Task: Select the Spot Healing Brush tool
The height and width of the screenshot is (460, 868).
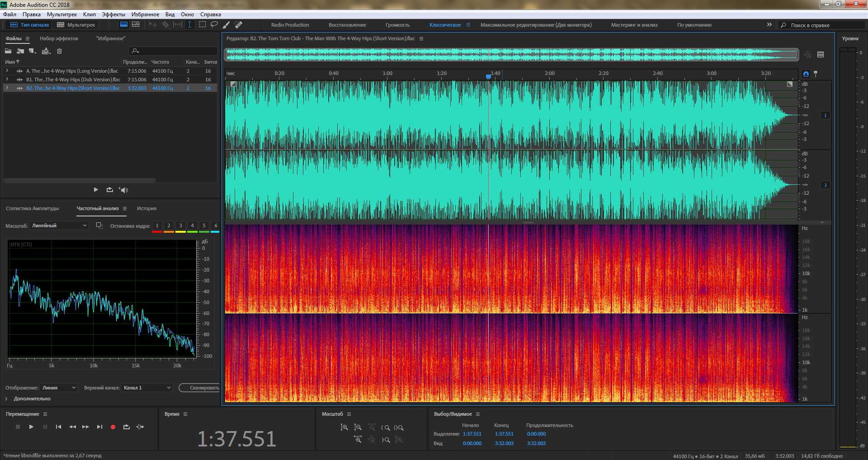Action: (239, 25)
